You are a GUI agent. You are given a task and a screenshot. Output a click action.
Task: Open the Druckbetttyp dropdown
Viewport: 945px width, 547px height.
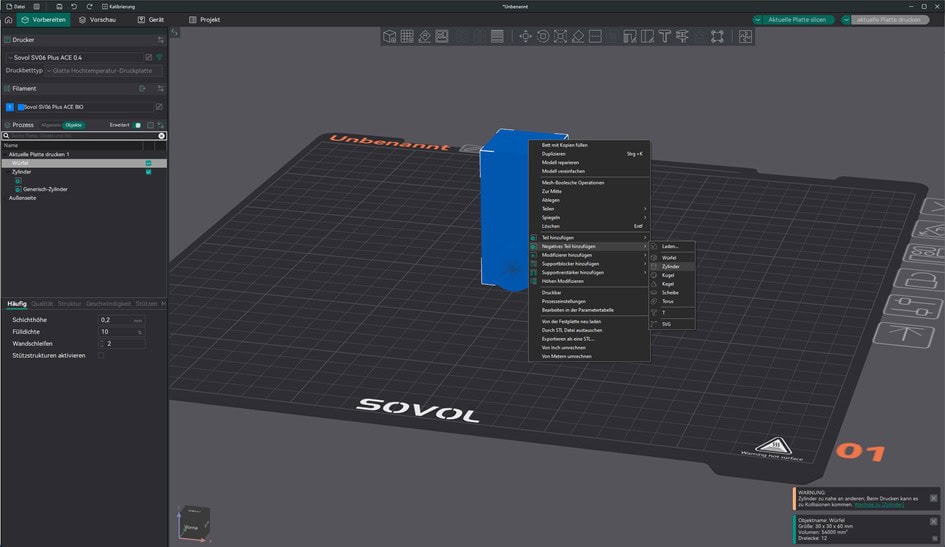pyautogui.click(x=104, y=70)
